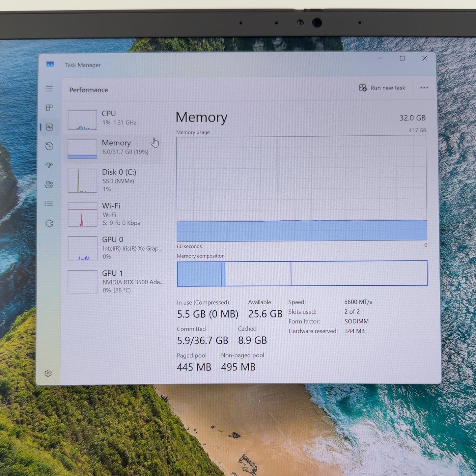Click the Memory usage graph
The height and width of the screenshot is (476, 476).
302,188
